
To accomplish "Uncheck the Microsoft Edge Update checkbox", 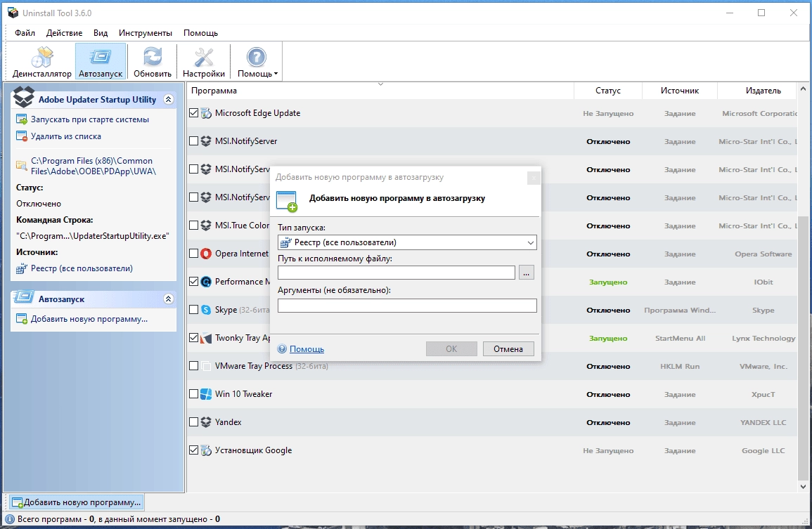I will [193, 113].
